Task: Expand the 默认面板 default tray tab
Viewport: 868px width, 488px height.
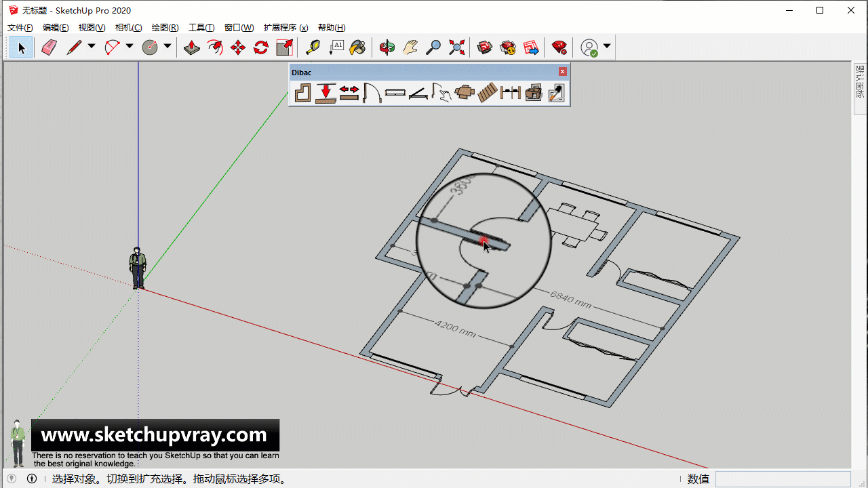Action: click(x=860, y=81)
